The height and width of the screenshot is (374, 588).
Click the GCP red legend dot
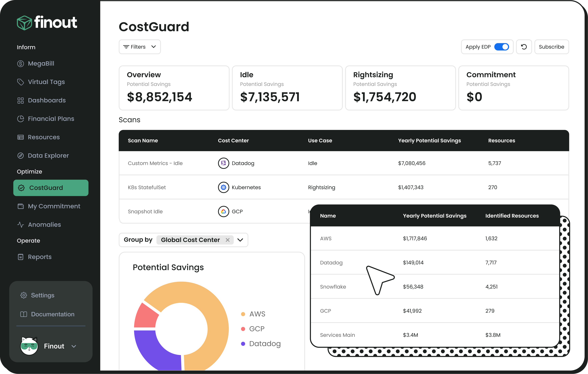(243, 329)
